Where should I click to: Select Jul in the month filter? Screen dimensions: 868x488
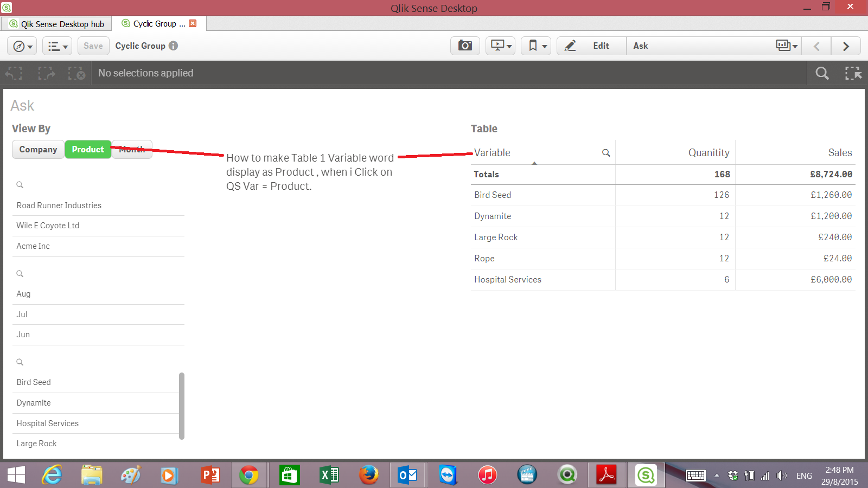coord(98,314)
